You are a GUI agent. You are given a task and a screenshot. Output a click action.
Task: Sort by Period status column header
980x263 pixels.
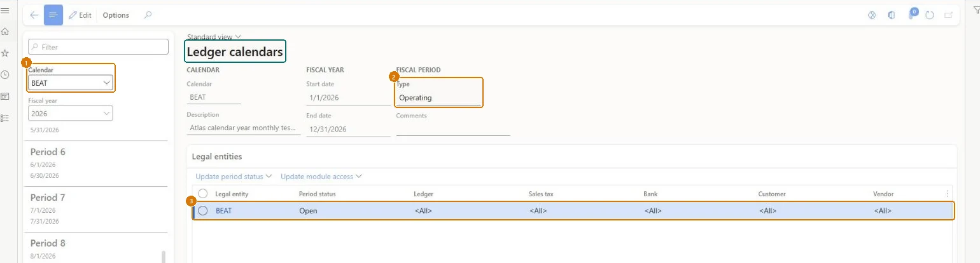click(x=317, y=194)
